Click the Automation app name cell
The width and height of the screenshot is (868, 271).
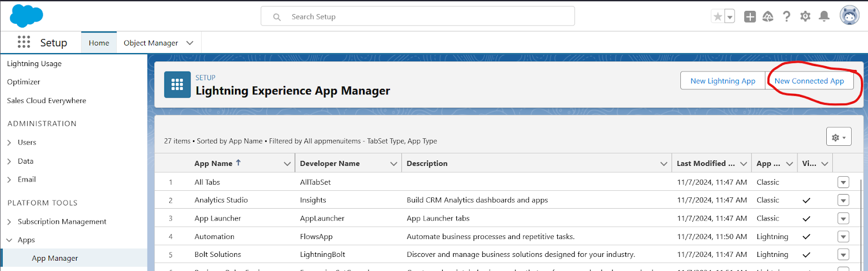point(214,236)
